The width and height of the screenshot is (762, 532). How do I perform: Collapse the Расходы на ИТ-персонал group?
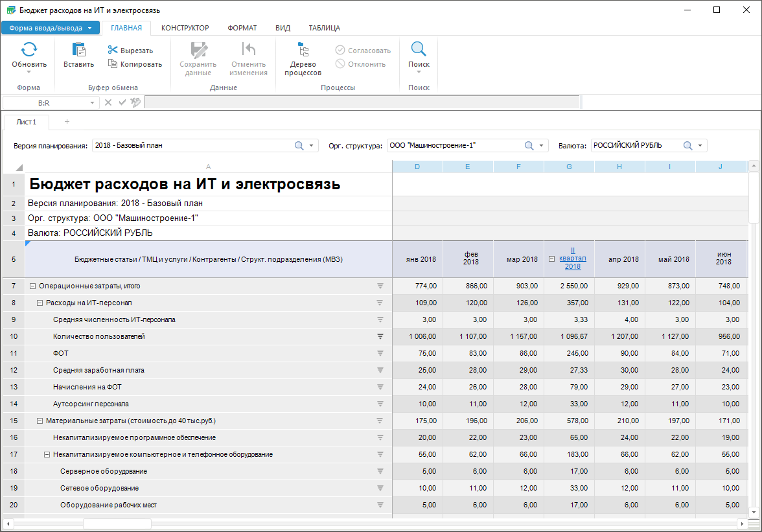point(40,303)
